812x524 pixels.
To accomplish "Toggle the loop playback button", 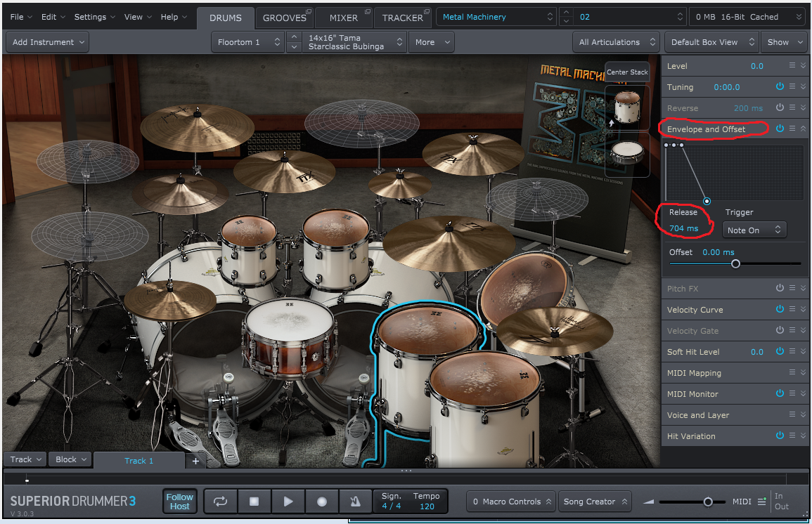I will pos(221,502).
